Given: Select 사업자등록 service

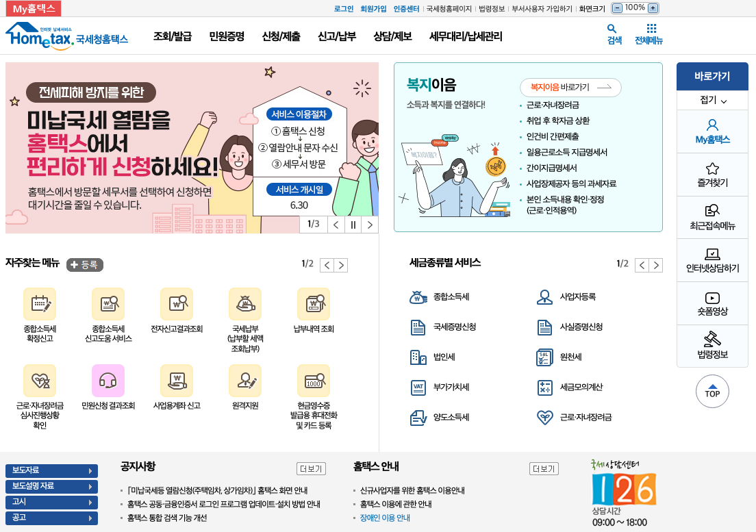Looking at the screenshot, I should (566, 297).
